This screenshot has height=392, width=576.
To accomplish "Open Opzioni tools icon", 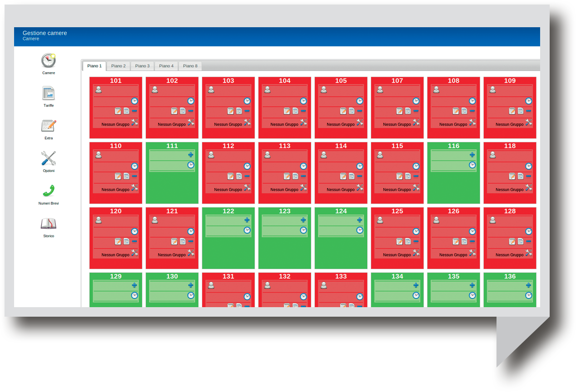I will tap(49, 158).
